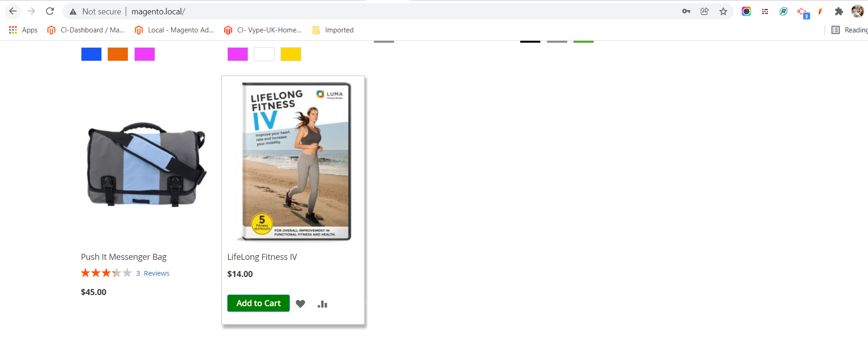
Task: Open the Reading list icon
Action: pos(836,30)
